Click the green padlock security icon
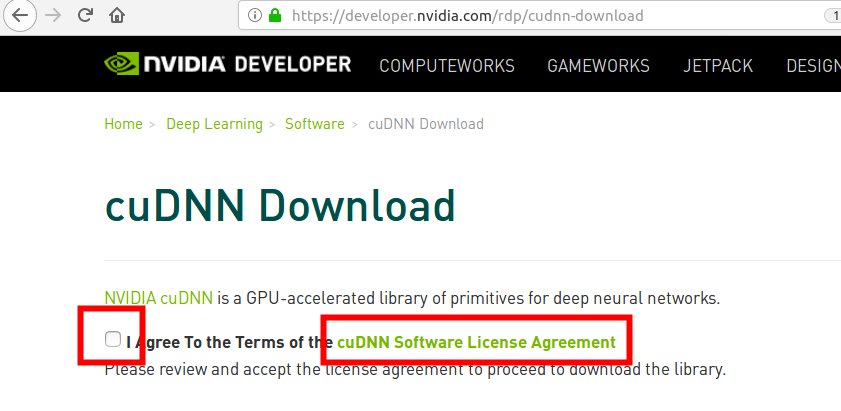The image size is (841, 411). pos(275,15)
